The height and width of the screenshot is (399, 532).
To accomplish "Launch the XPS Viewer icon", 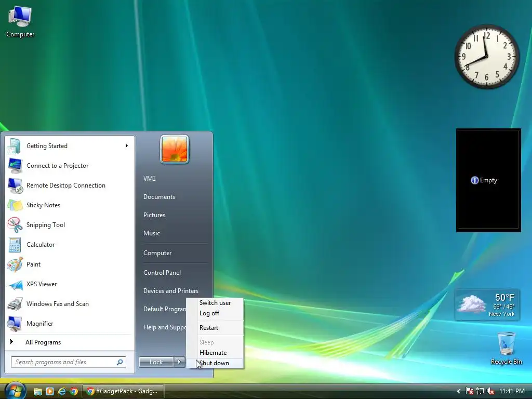I will (x=15, y=284).
